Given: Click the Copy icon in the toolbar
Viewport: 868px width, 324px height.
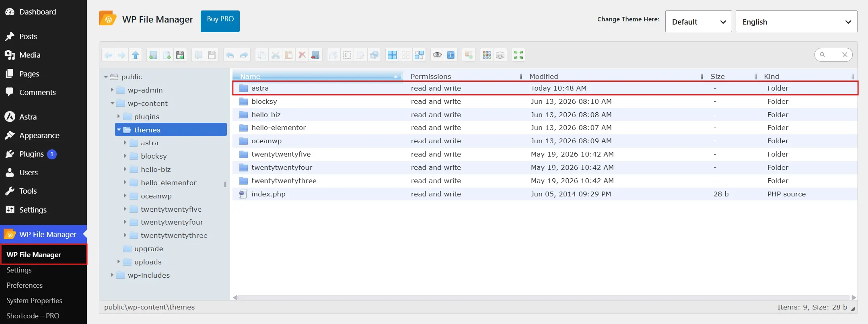Looking at the screenshot, I should [x=262, y=55].
